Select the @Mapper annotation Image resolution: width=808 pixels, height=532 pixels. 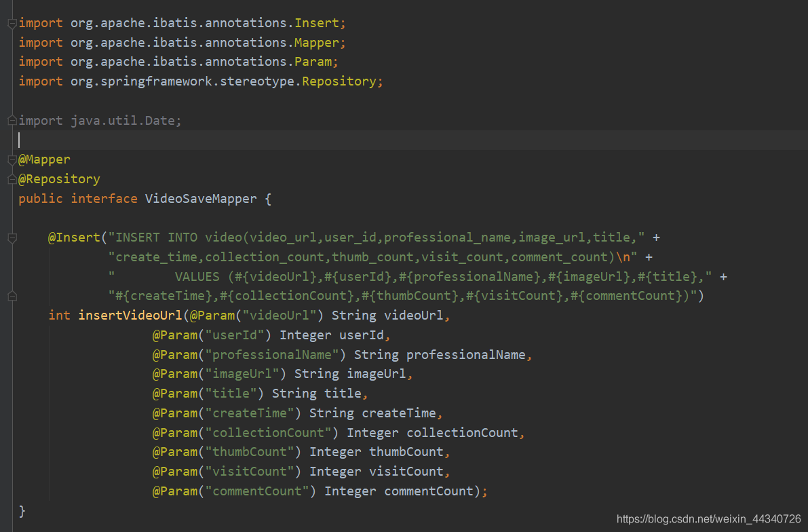[44, 160]
